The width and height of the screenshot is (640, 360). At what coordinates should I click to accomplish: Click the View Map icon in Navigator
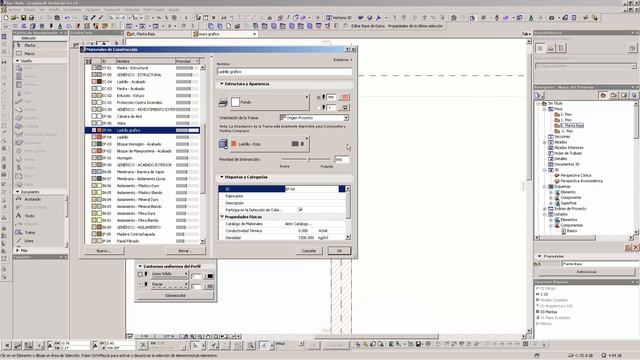coord(613,95)
